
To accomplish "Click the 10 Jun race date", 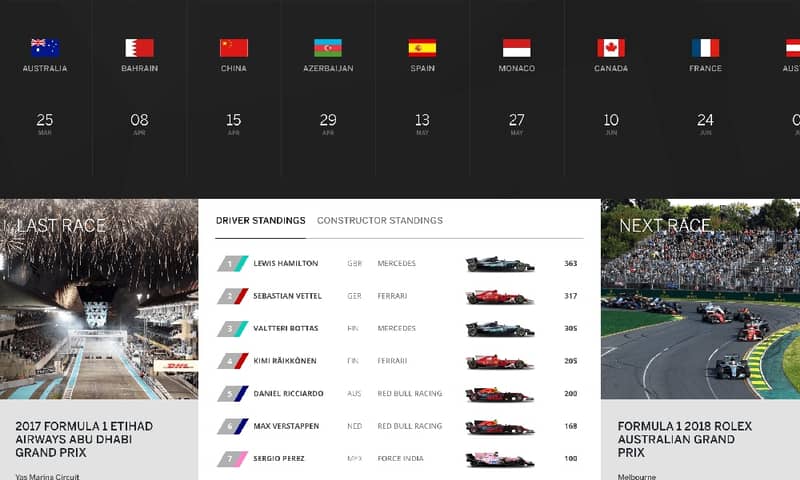I will tap(611, 123).
